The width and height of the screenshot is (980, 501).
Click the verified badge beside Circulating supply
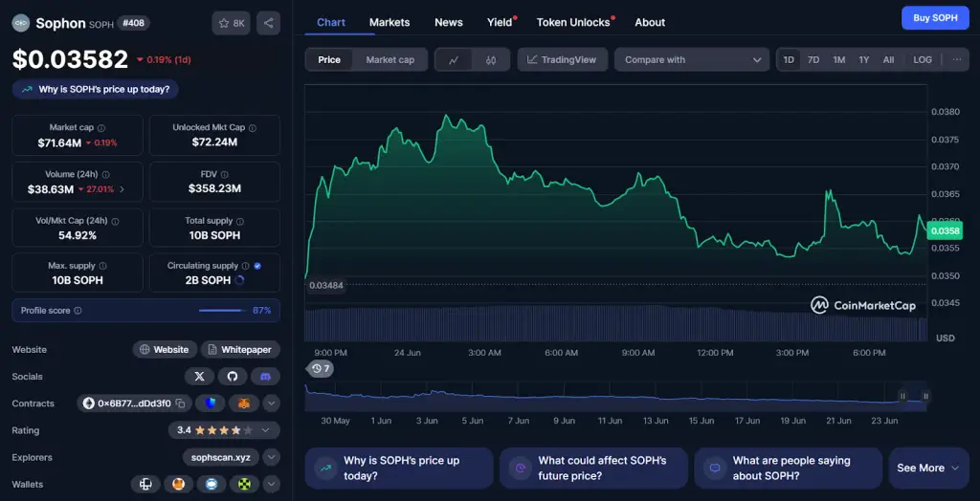click(x=257, y=266)
